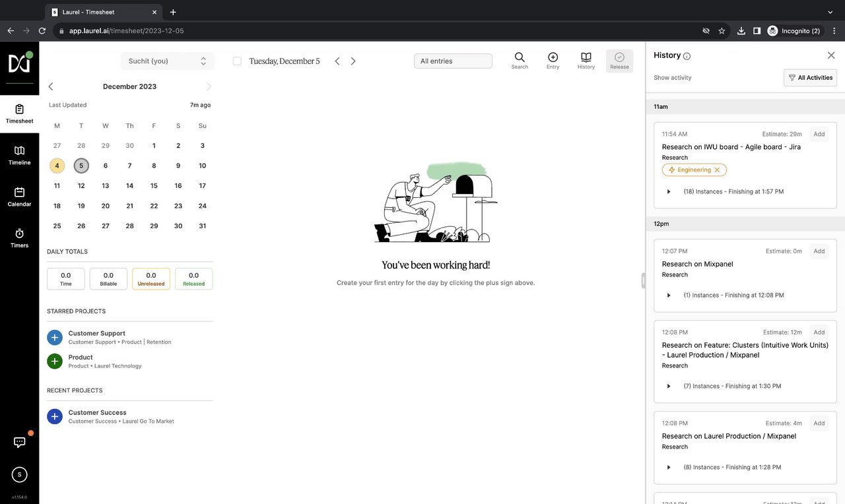This screenshot has width=845, height=504.
Task: Add the Research on Laurel Production activity
Action: click(x=819, y=423)
